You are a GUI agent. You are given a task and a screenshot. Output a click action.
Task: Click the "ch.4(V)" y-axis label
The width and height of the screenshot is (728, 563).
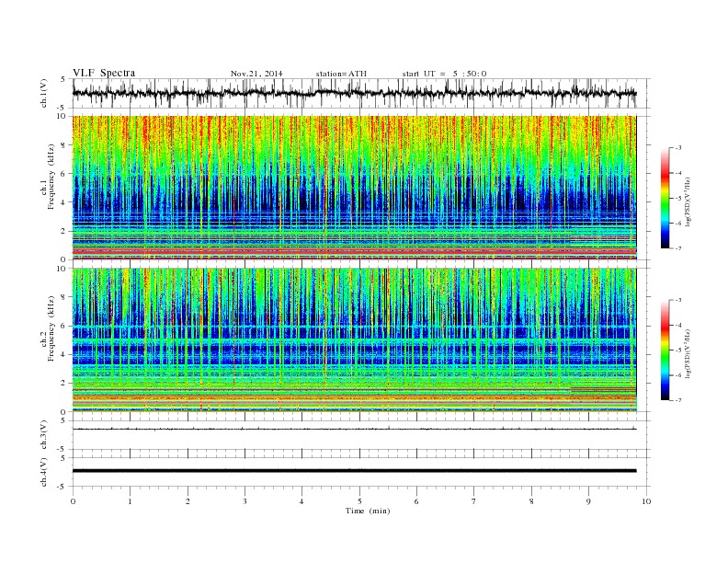[43, 472]
